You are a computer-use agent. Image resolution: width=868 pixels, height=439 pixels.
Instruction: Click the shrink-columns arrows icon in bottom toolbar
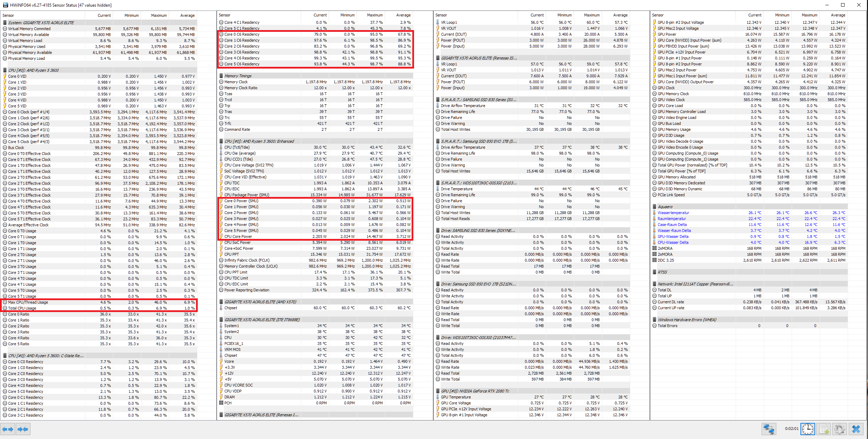tap(23, 429)
